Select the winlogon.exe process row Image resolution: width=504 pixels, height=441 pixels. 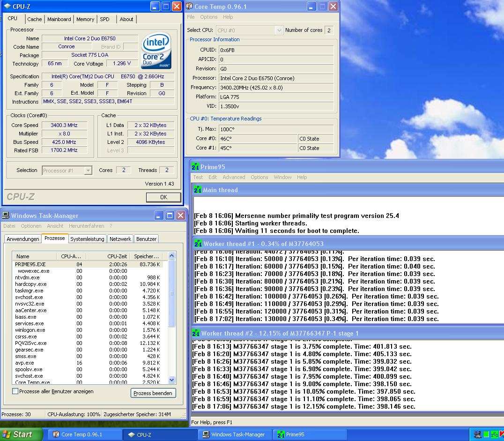click(88, 330)
